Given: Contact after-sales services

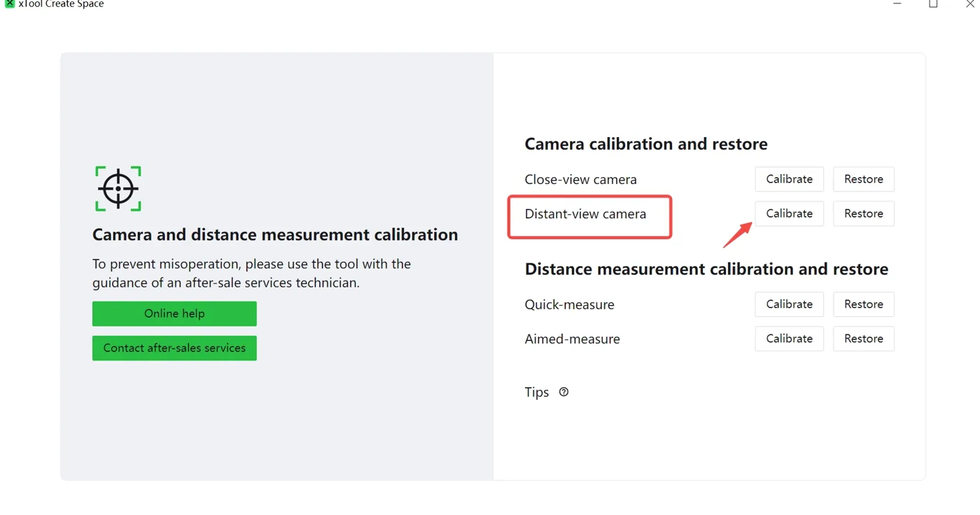Looking at the screenshot, I should (x=174, y=348).
